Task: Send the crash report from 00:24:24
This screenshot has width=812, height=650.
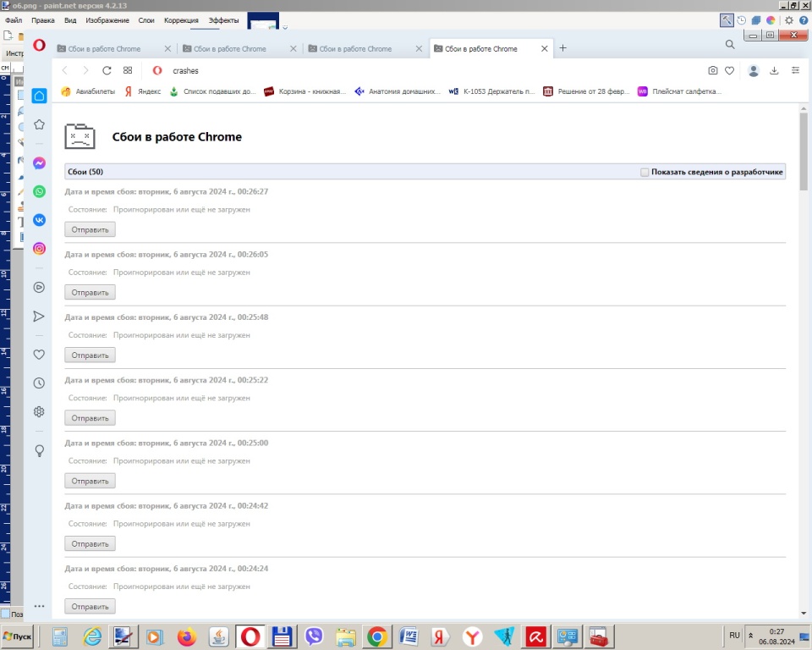Action: coord(91,607)
